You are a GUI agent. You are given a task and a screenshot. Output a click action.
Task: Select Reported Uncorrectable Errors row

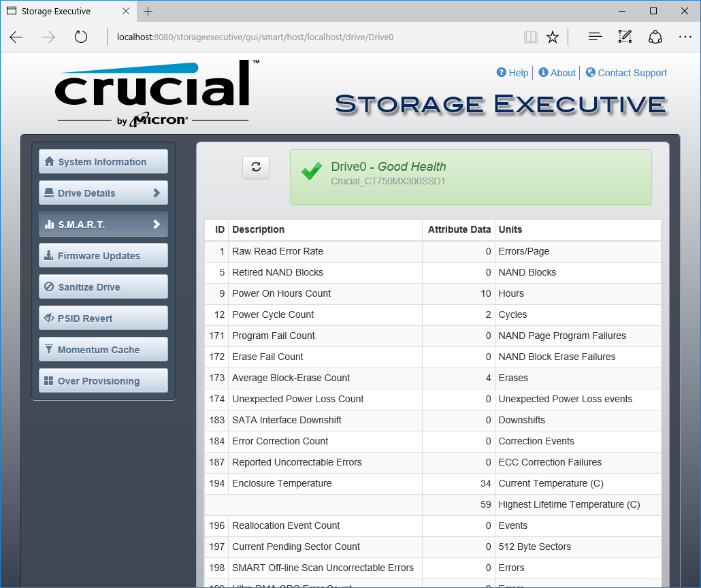433,462
